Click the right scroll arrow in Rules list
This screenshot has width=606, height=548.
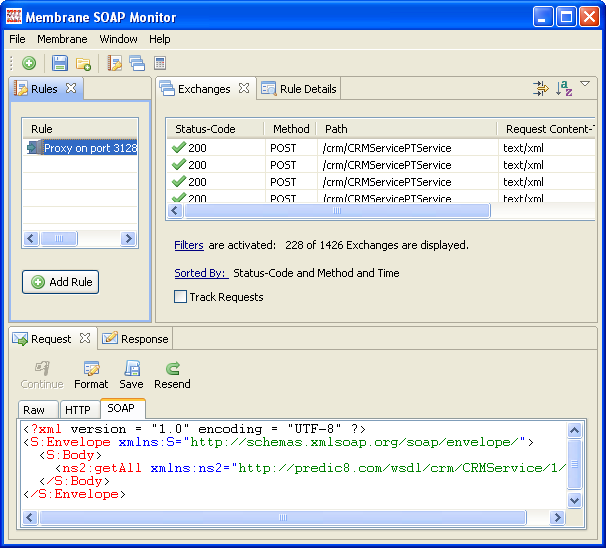coord(128,238)
